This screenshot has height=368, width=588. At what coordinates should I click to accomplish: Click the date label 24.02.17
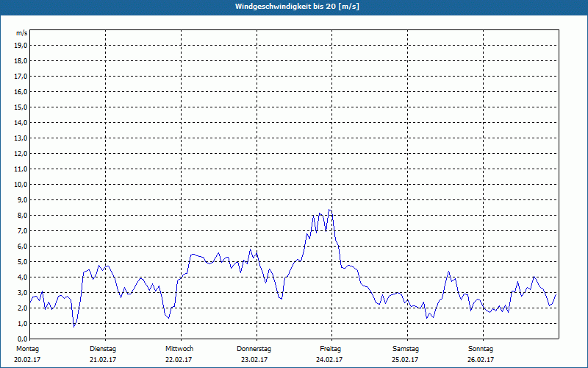[330, 360]
